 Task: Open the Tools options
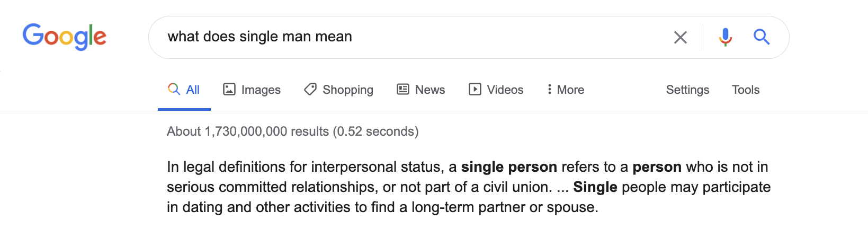(745, 90)
